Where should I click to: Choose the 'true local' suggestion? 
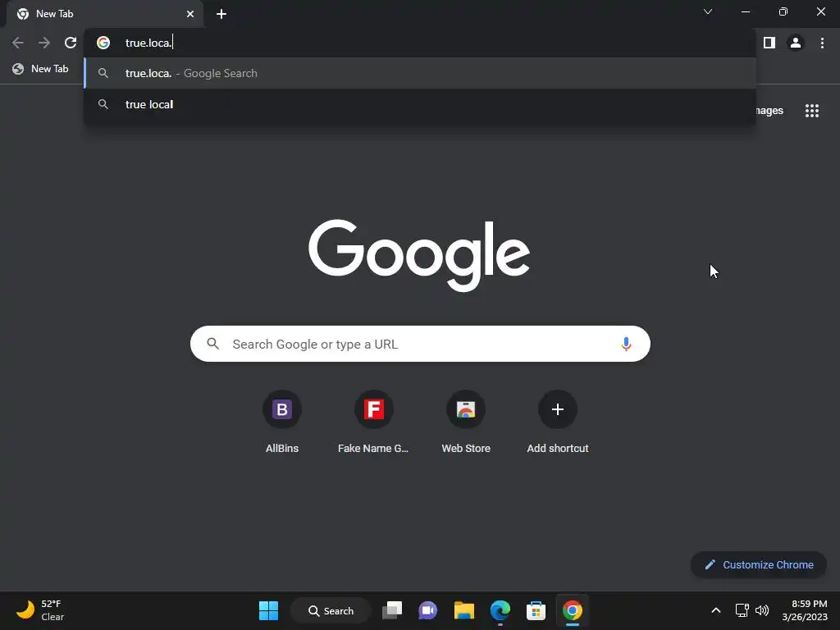pyautogui.click(x=420, y=104)
